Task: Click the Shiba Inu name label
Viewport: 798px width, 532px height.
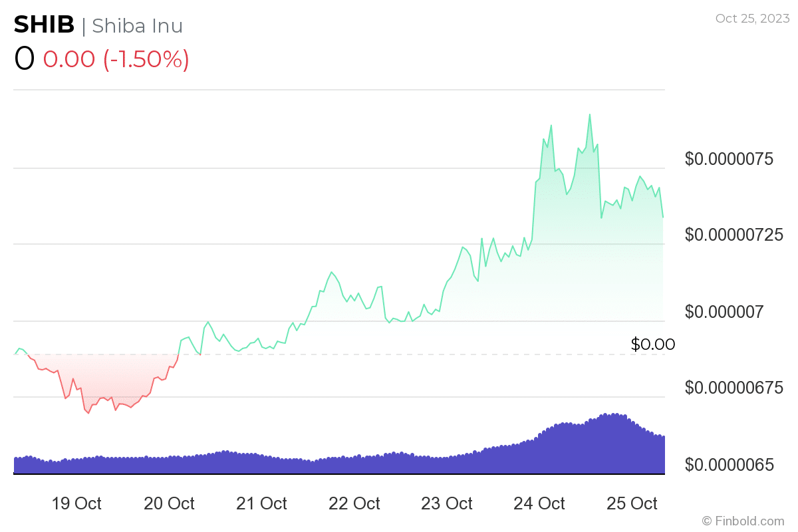Action: [137, 26]
